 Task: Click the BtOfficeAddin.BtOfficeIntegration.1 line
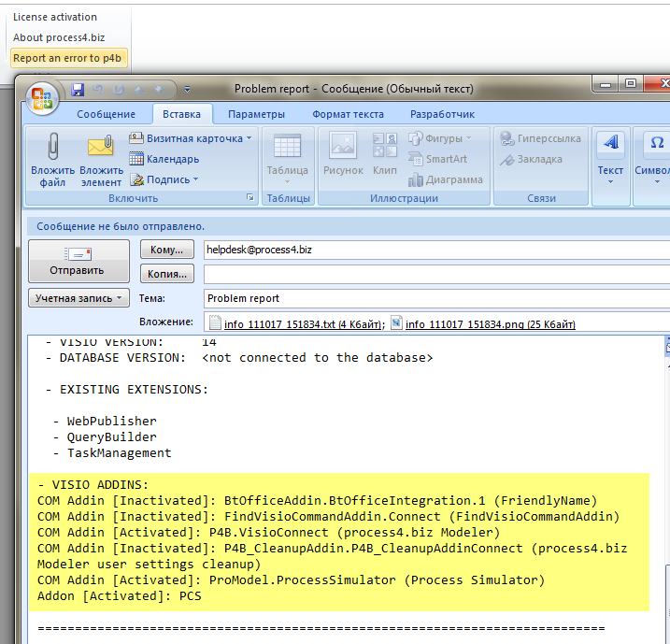317,500
